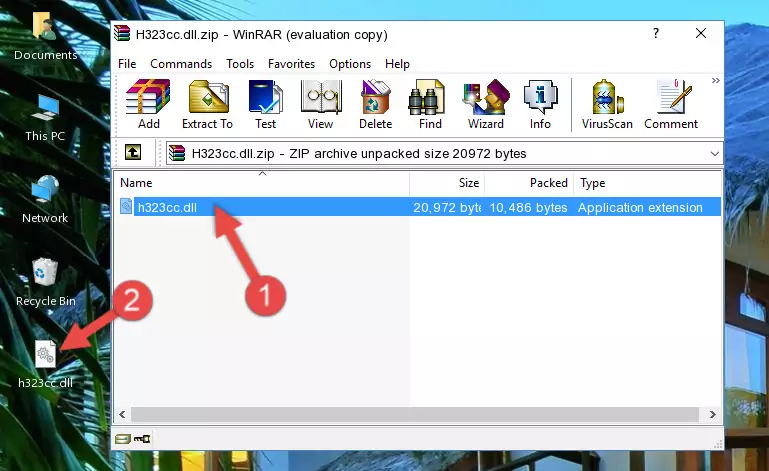Select the Recycle Bin desktop icon
Viewport: 769px width, 471px height.
[46, 283]
